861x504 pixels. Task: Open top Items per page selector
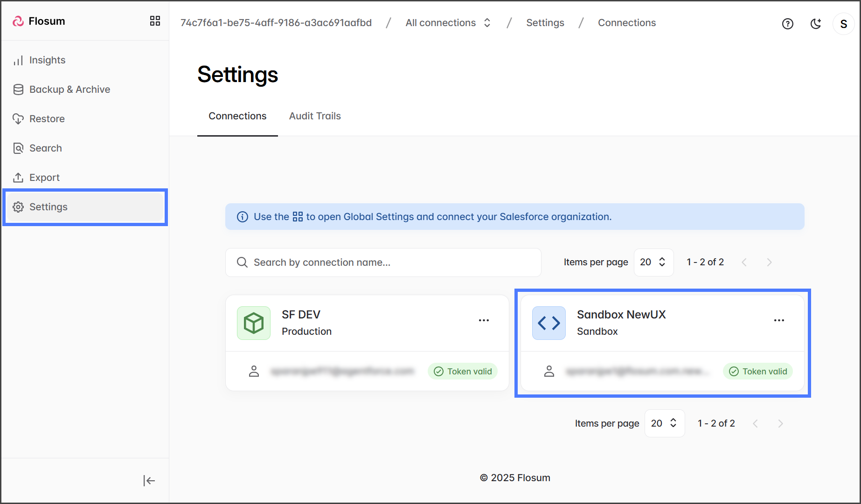[x=653, y=262]
